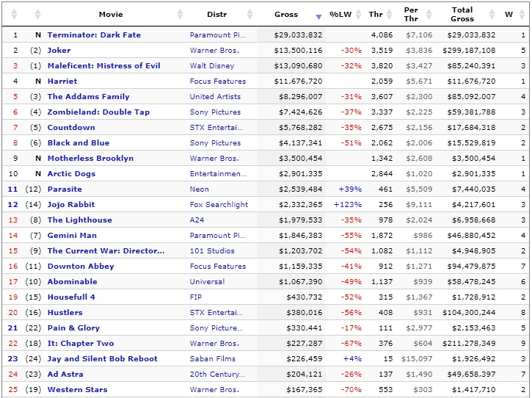Open the Joker movie page
Image resolution: width=532 pixels, height=398 pixels.
(x=59, y=50)
